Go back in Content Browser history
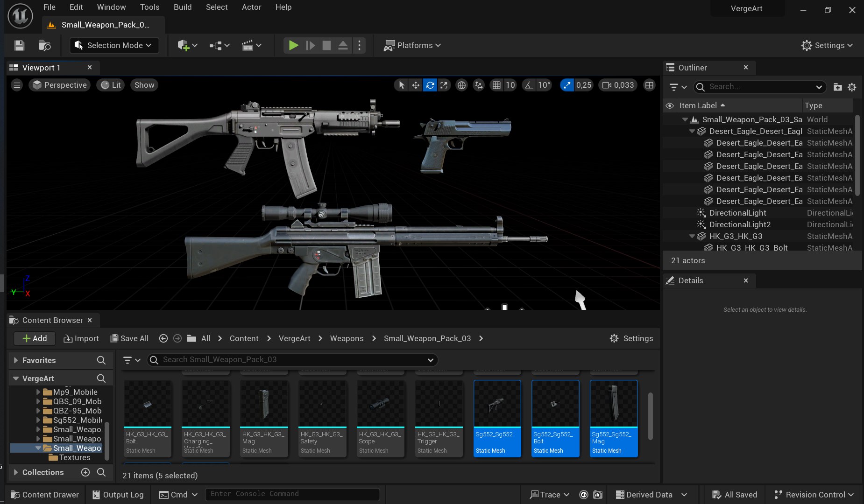This screenshot has width=864, height=504. click(163, 338)
